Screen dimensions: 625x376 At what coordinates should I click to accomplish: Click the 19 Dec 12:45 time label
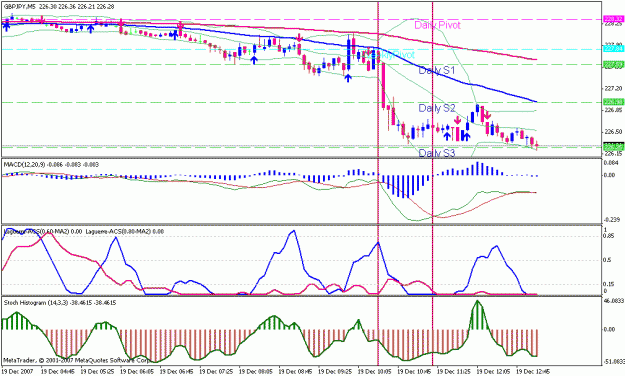tap(532, 371)
